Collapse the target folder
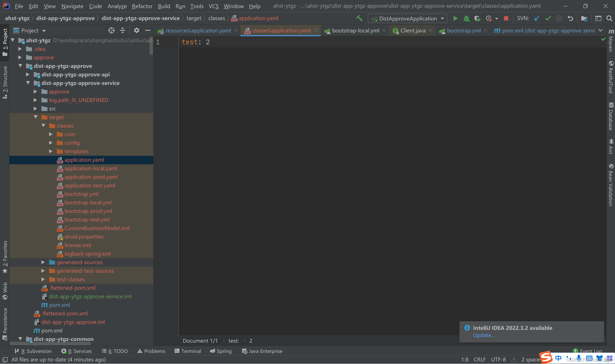This screenshot has height=364, width=615. pyautogui.click(x=36, y=117)
